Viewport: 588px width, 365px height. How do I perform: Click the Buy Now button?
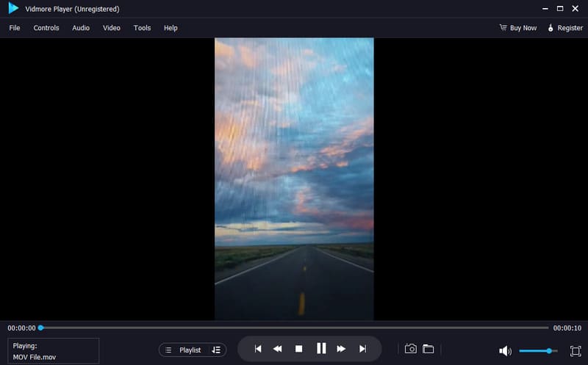coord(517,28)
